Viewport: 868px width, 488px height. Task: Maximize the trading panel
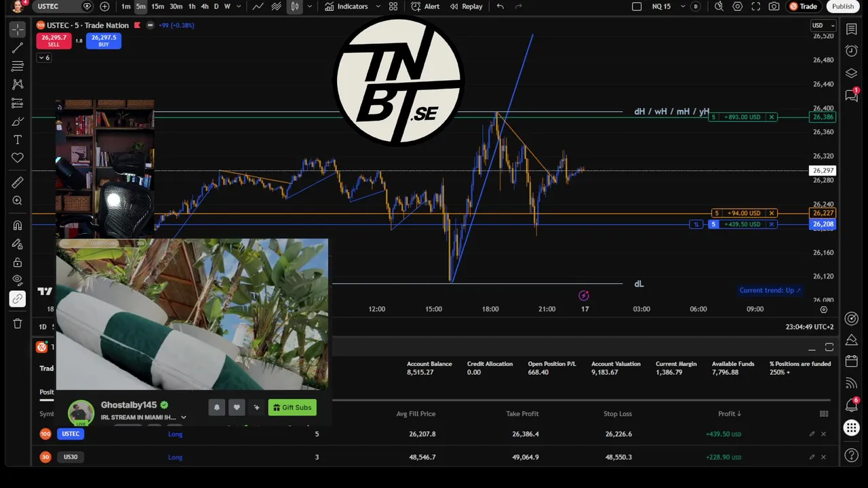pyautogui.click(x=829, y=348)
